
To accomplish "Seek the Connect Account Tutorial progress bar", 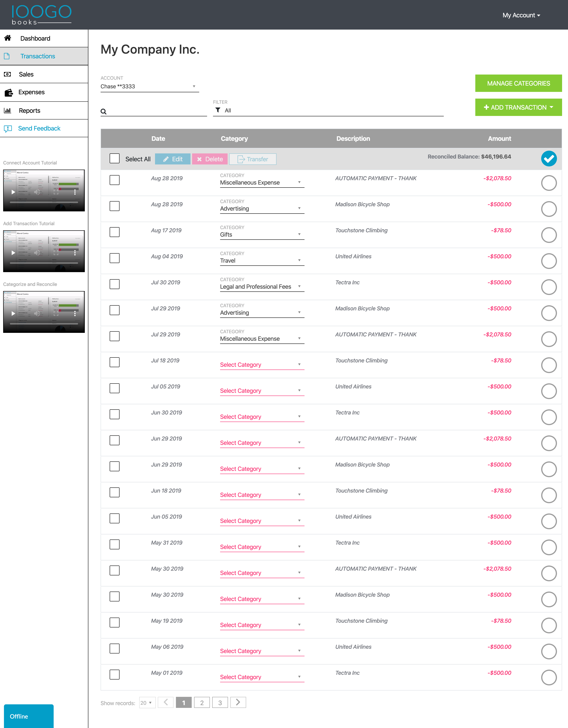I will tap(44, 202).
